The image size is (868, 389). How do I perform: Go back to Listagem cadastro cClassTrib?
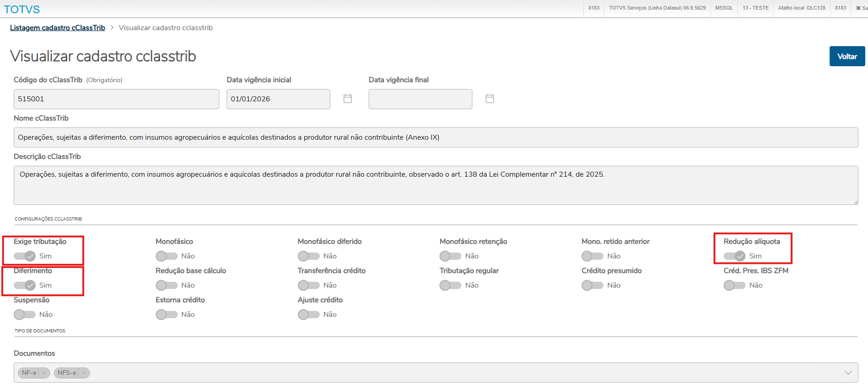point(58,28)
